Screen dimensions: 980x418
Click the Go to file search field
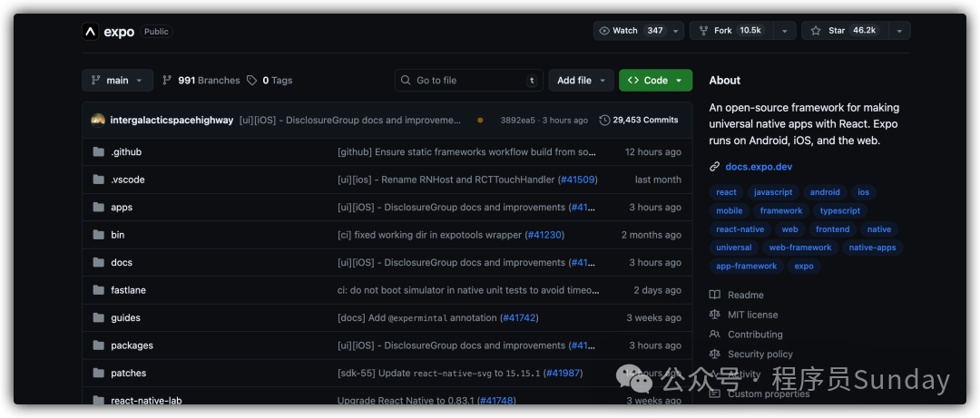(x=468, y=81)
